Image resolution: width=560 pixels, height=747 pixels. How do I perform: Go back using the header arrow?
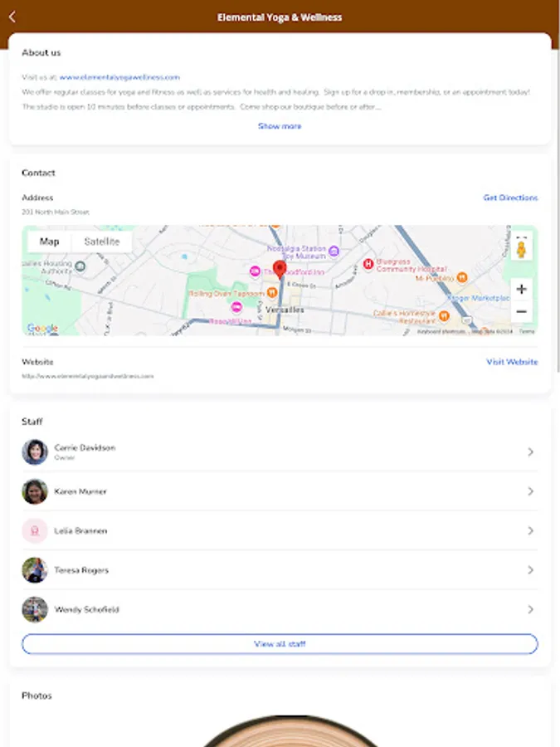[x=12, y=17]
